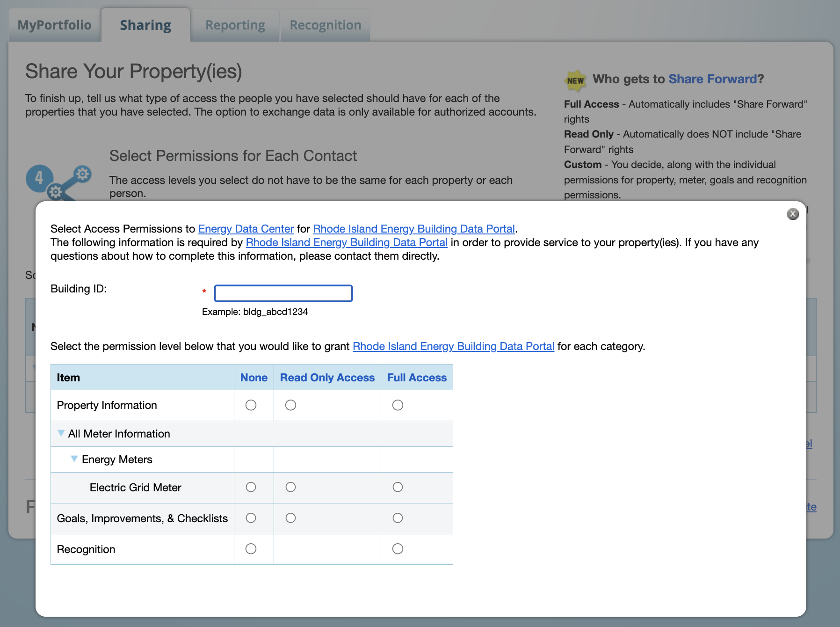Select Full Access for Recognition
Viewport: 840px width, 627px height.
(x=398, y=549)
